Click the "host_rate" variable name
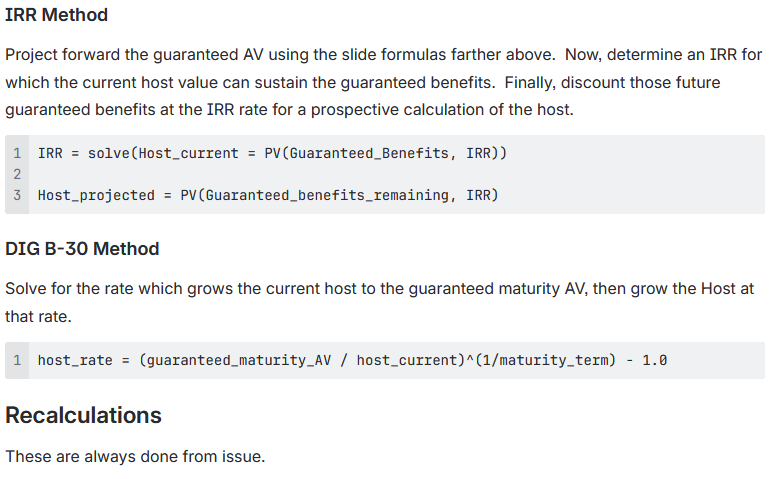Screen dimensions: 777x479 (x=75, y=360)
